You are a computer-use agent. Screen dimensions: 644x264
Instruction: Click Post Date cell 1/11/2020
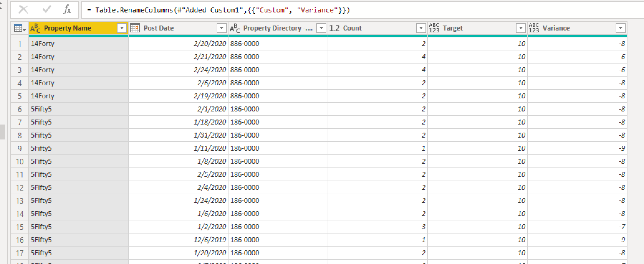[x=178, y=148]
